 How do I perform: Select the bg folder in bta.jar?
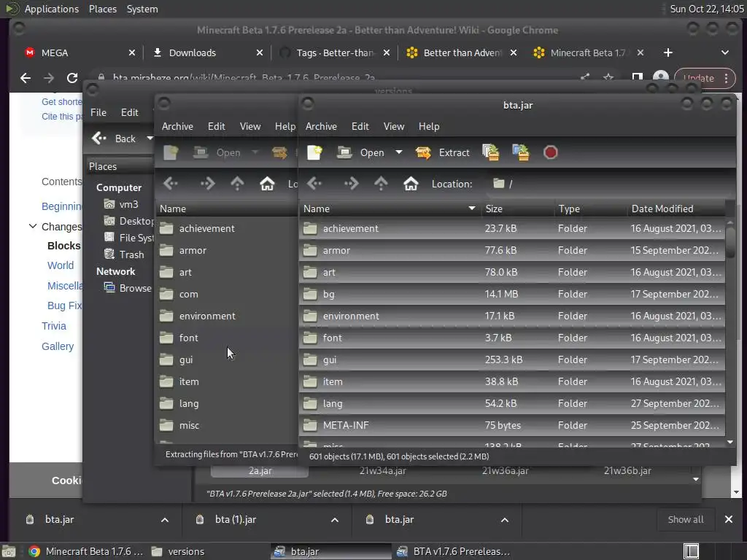[511, 295]
